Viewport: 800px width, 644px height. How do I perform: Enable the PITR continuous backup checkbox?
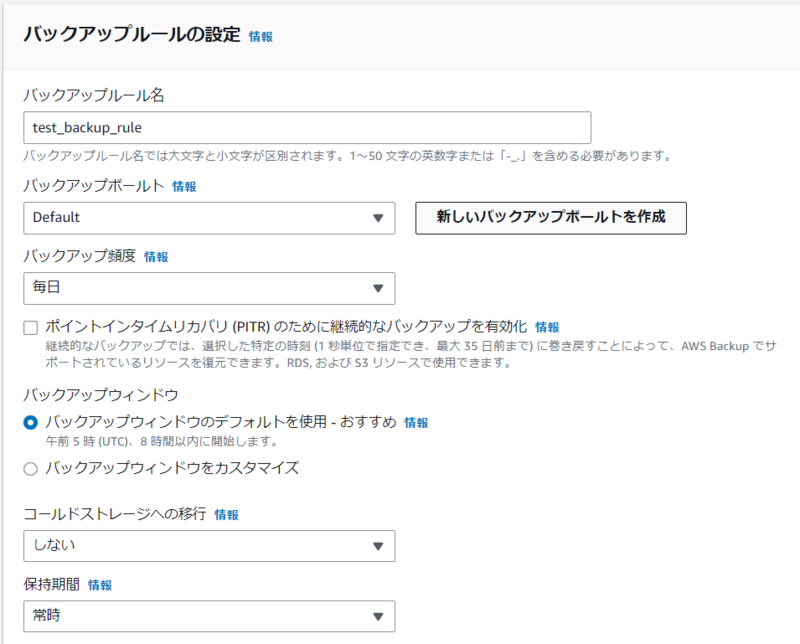[x=31, y=328]
